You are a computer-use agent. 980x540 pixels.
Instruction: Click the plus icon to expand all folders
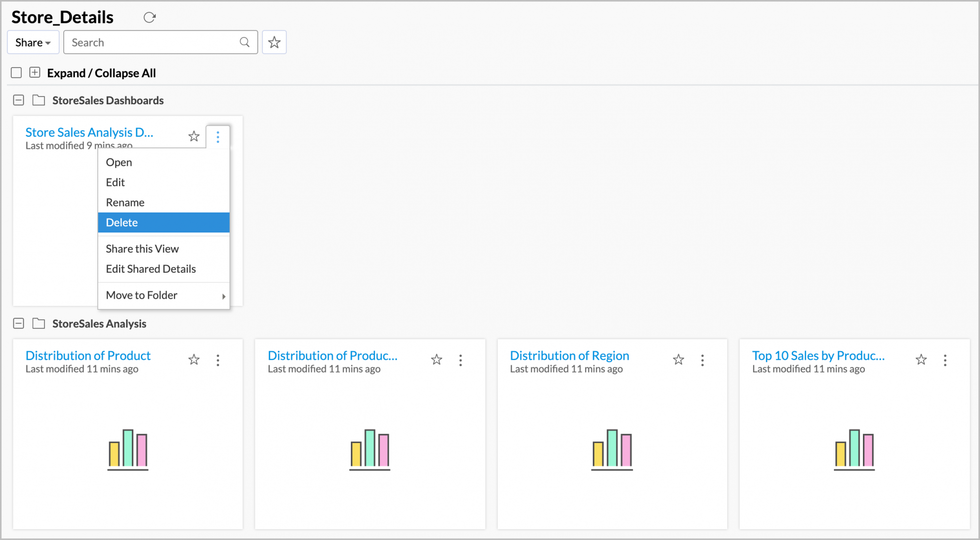point(35,72)
